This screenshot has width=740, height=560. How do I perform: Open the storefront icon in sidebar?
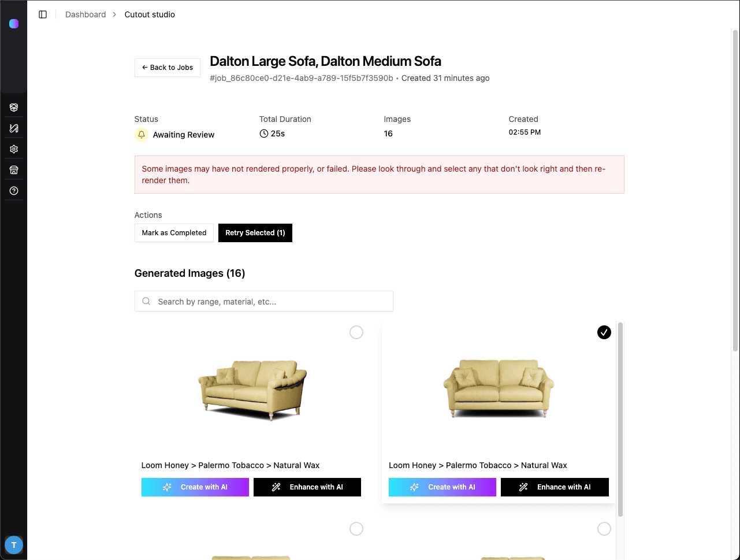(14, 170)
